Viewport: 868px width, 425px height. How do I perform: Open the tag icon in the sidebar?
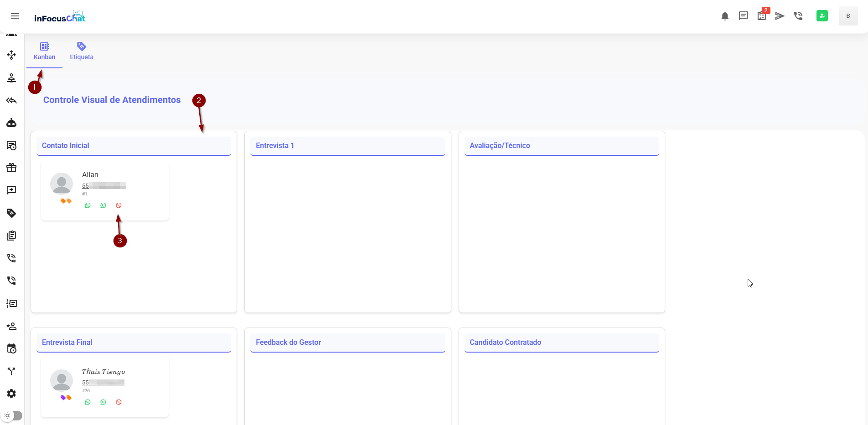pyautogui.click(x=11, y=213)
